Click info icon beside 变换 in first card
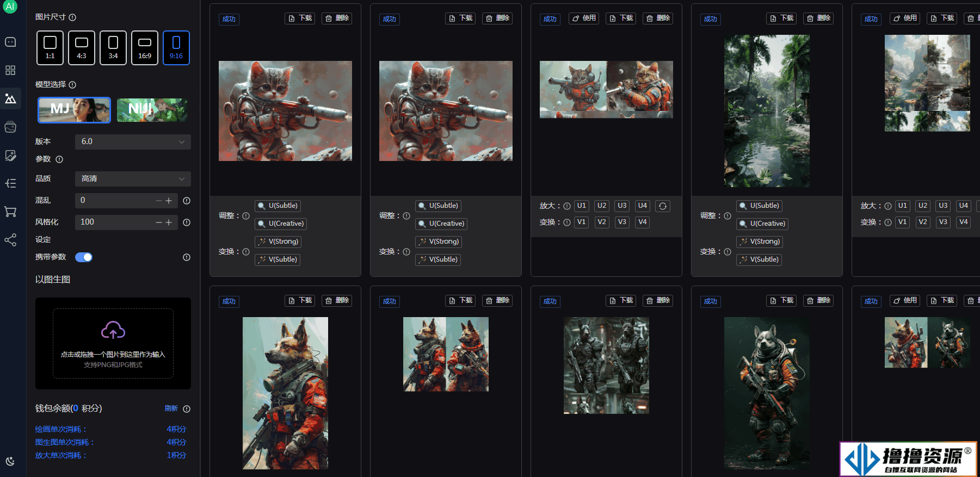This screenshot has width=980, height=477. (246, 252)
